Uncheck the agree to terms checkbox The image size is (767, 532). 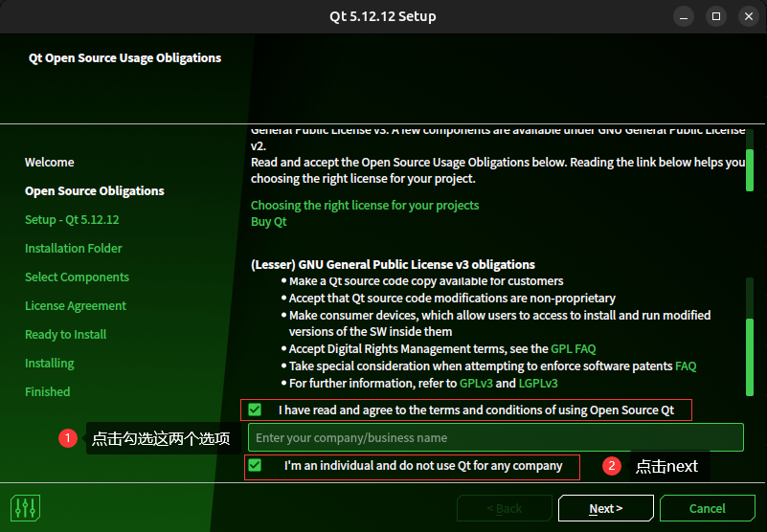pyautogui.click(x=255, y=410)
